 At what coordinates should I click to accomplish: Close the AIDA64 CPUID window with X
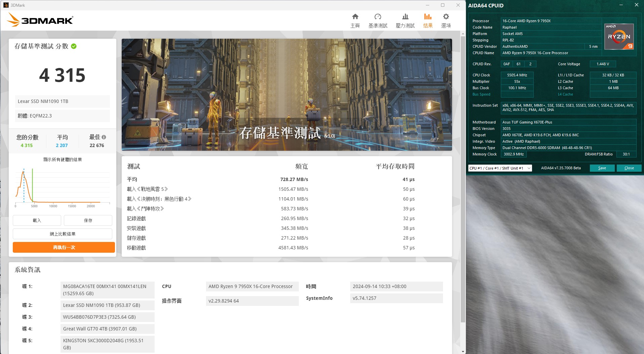(x=636, y=5)
